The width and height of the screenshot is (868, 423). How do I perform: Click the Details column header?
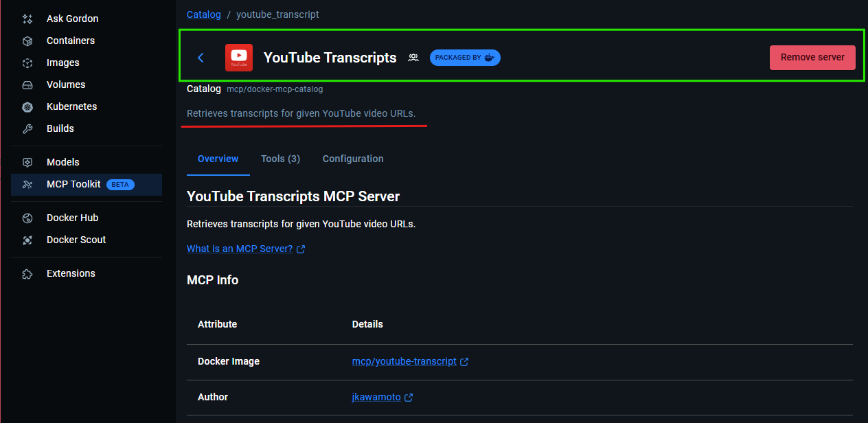coord(367,324)
